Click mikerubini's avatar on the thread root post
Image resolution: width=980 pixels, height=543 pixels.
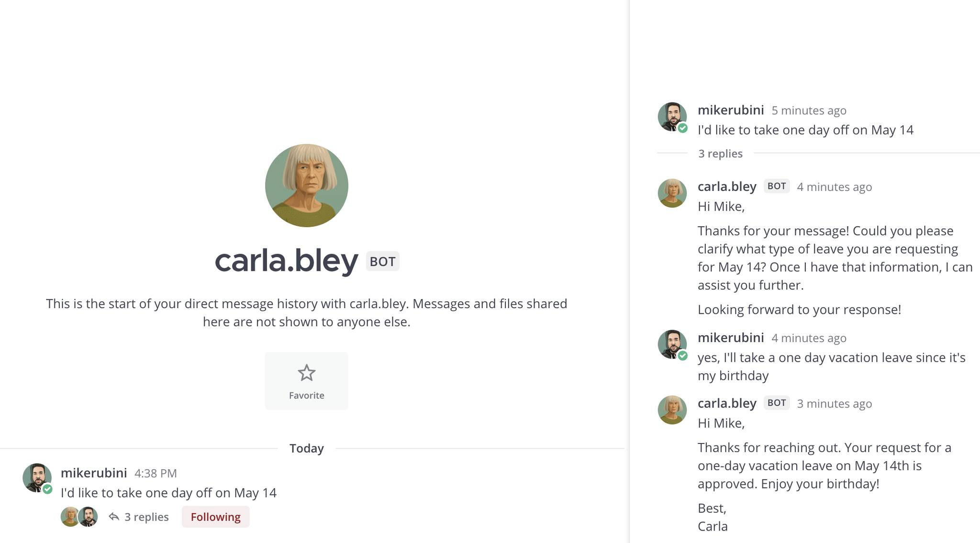coord(672,116)
